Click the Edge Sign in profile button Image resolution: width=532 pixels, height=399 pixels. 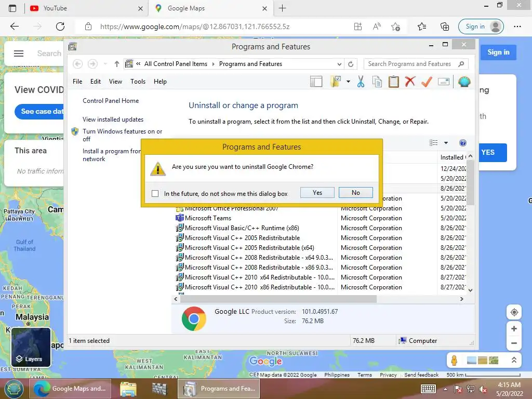point(481,26)
